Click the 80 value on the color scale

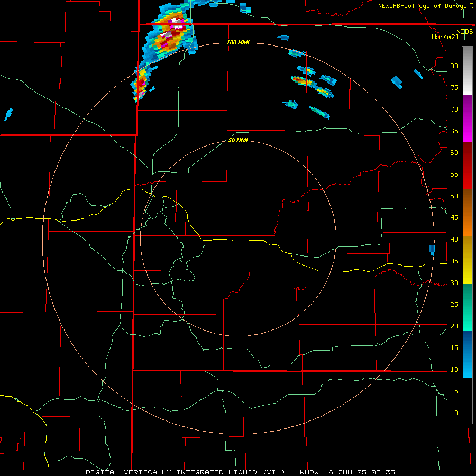[454, 66]
